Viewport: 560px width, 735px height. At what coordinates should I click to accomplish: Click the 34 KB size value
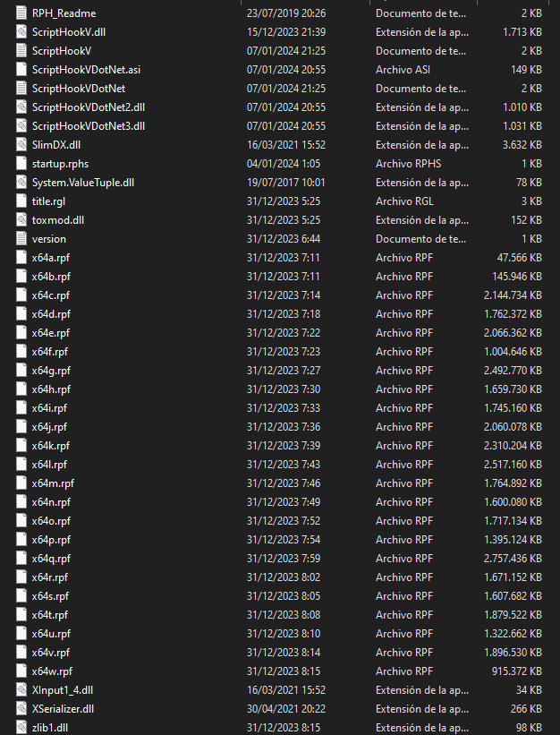[529, 690]
